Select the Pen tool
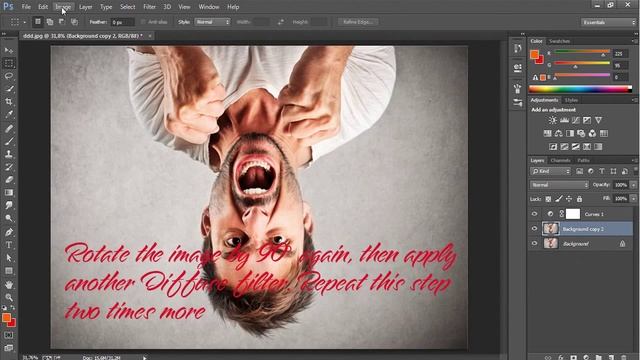This screenshot has width=640, height=360. [x=9, y=232]
